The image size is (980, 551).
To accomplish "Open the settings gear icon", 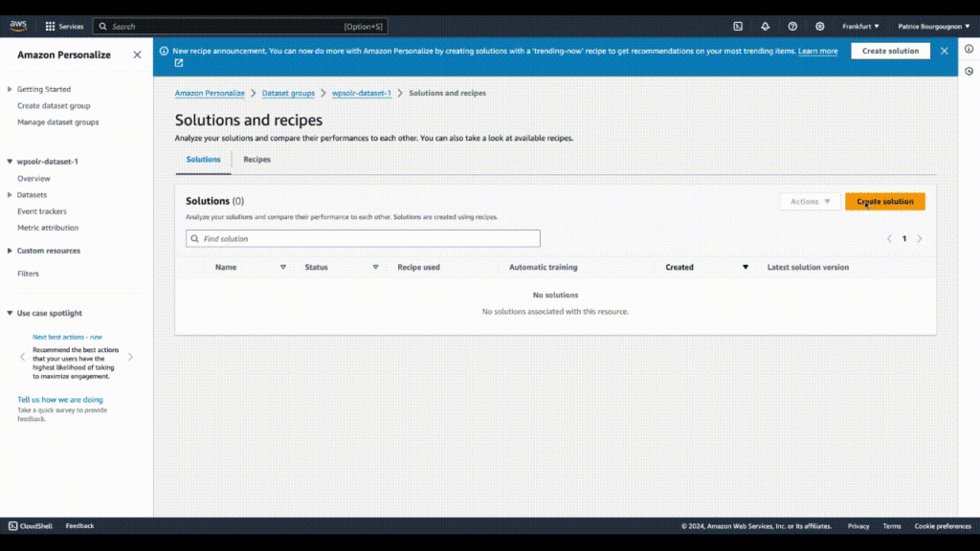I will pyautogui.click(x=819, y=26).
